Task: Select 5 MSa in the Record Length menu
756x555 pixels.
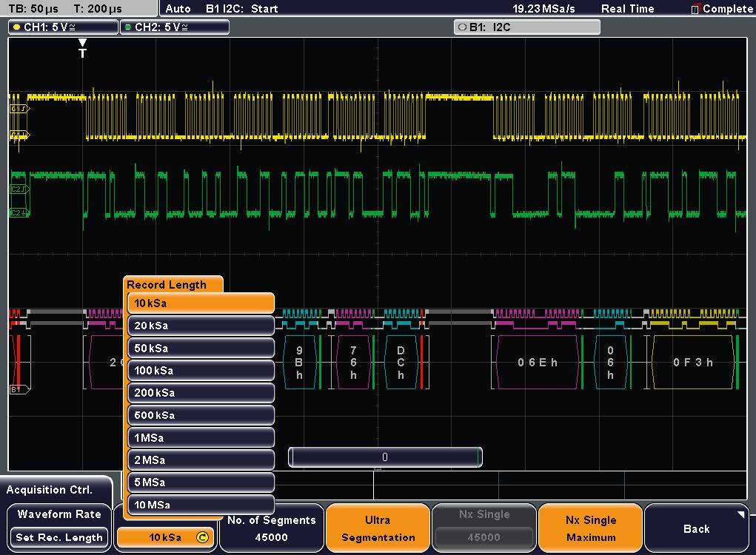Action: pyautogui.click(x=201, y=482)
